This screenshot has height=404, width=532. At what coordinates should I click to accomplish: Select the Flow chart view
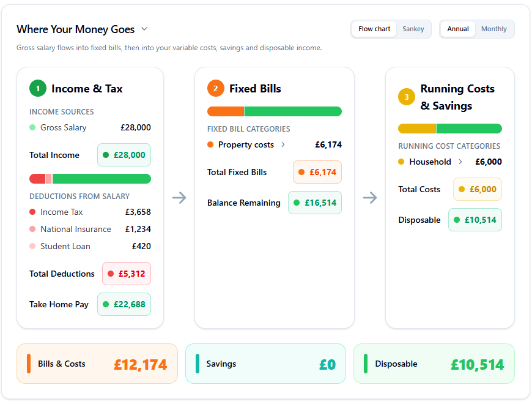pyautogui.click(x=374, y=29)
